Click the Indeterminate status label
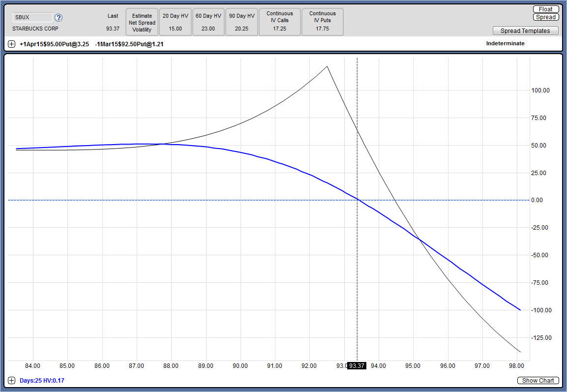This screenshot has width=567, height=392. pyautogui.click(x=505, y=44)
